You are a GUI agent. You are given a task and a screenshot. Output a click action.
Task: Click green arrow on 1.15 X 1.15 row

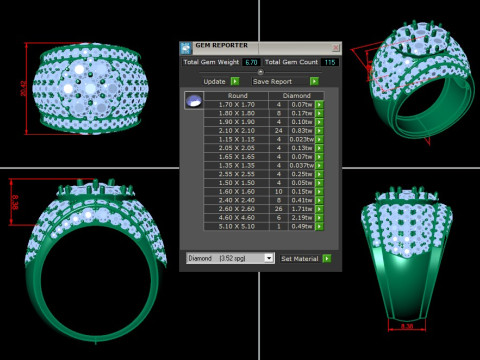tap(319, 139)
